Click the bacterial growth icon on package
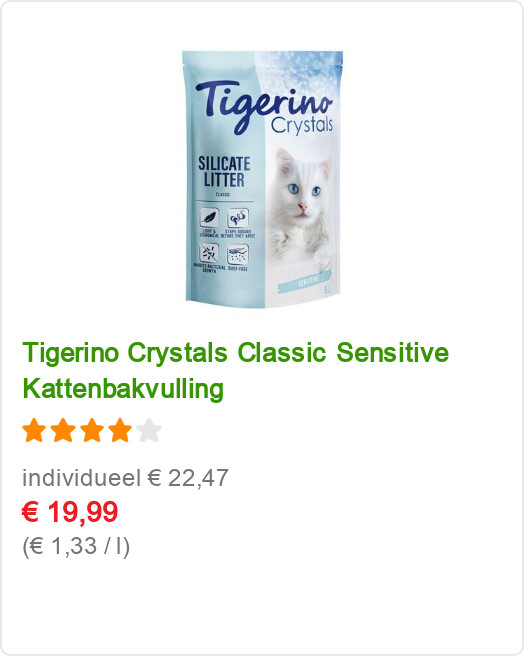Screen dimensions: 524x656 [209, 254]
